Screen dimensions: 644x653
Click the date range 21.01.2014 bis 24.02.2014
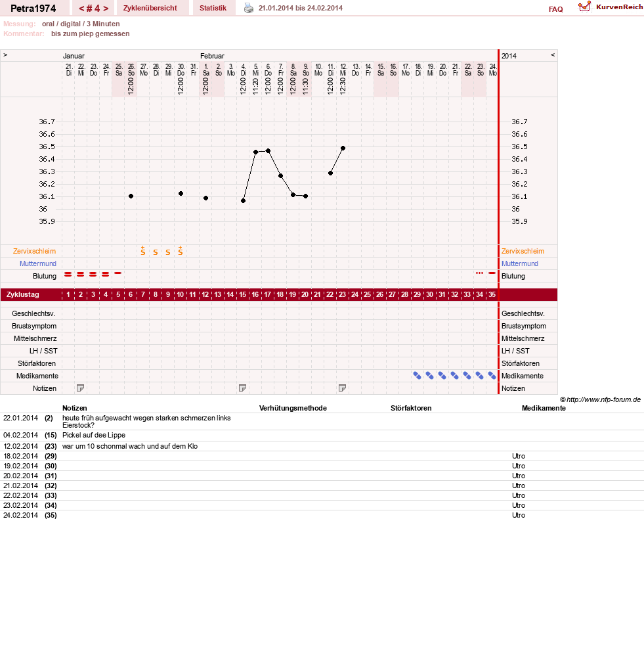[x=301, y=8]
